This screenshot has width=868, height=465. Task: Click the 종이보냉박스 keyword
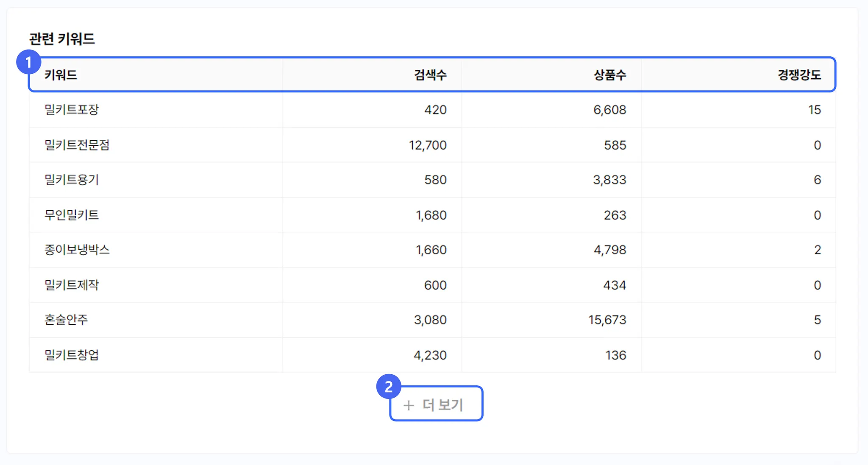(77, 250)
